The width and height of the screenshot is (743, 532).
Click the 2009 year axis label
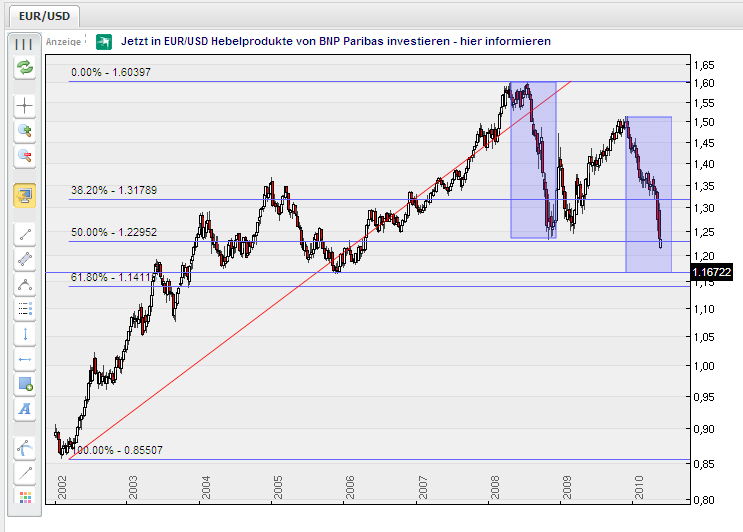(567, 488)
